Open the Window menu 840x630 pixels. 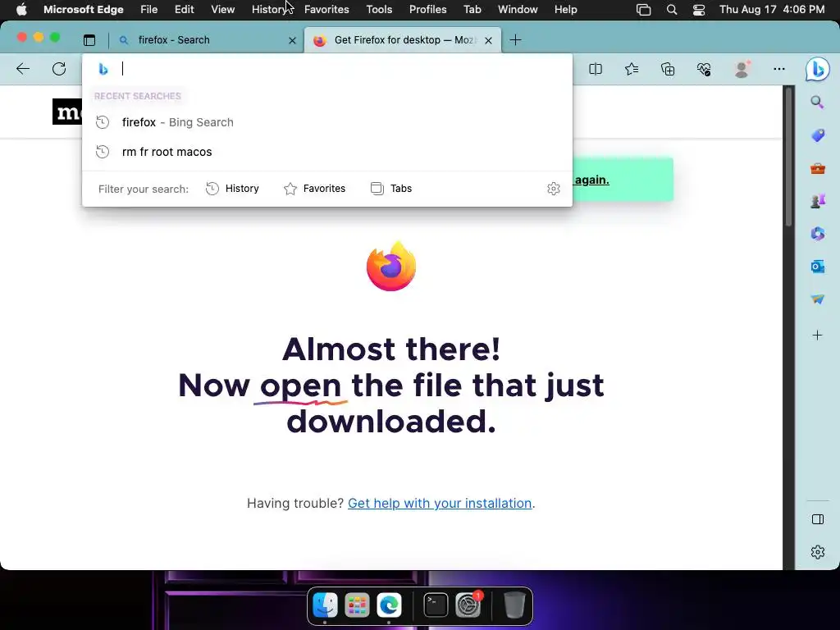[x=518, y=10]
